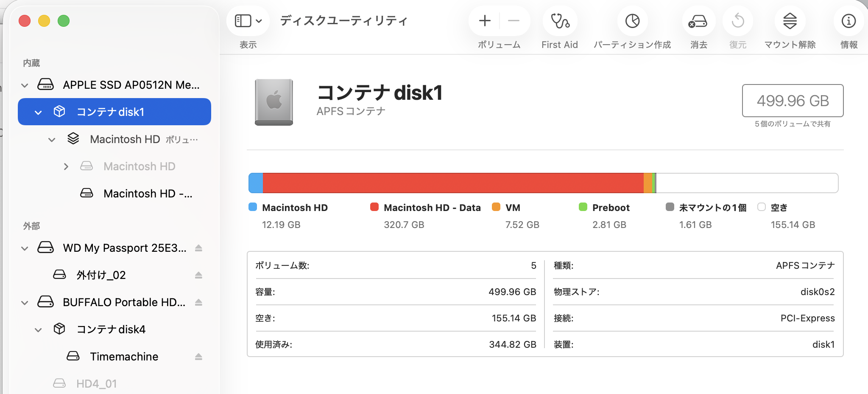868x394 pixels.
Task: Eject the WD My Passport drive
Action: (198, 248)
